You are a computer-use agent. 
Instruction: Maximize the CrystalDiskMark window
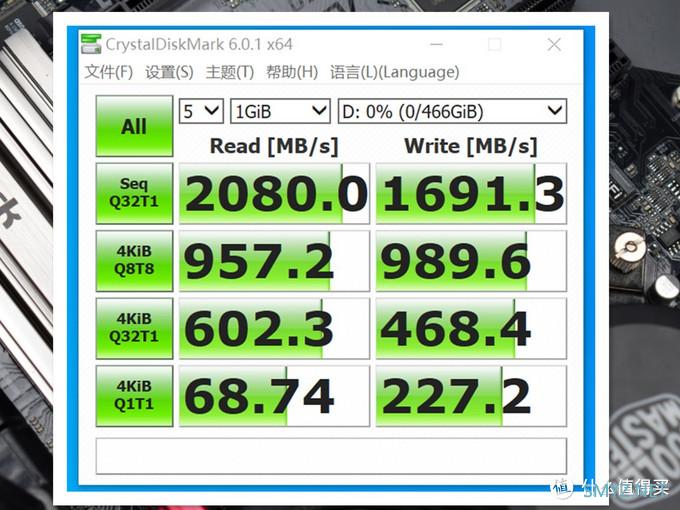[x=495, y=44]
